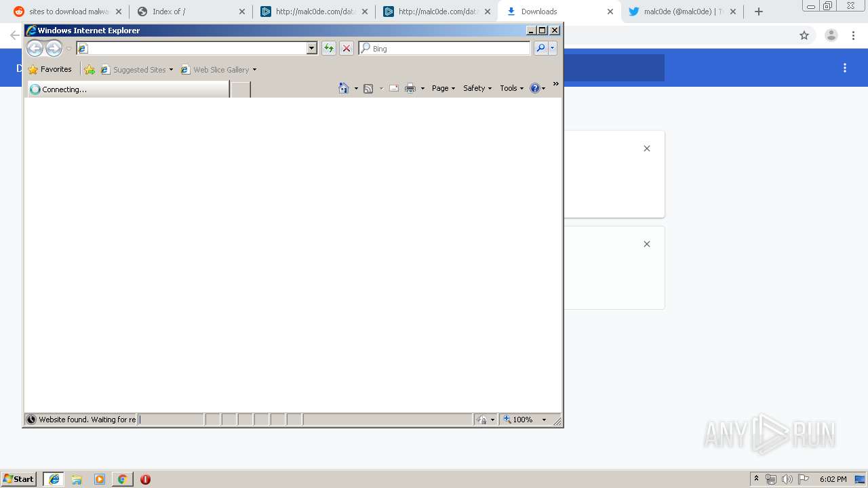Select the Connecting... tab
Viewport: 868px width, 488px height.
point(128,89)
